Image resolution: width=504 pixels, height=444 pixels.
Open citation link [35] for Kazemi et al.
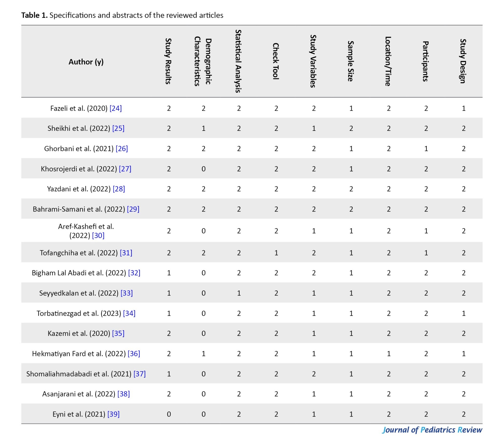tap(118, 333)
